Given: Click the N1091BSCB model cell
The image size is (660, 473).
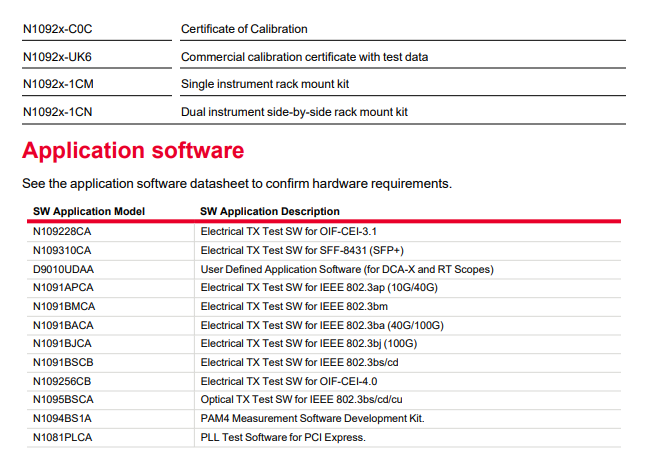Looking at the screenshot, I should pyautogui.click(x=63, y=362).
